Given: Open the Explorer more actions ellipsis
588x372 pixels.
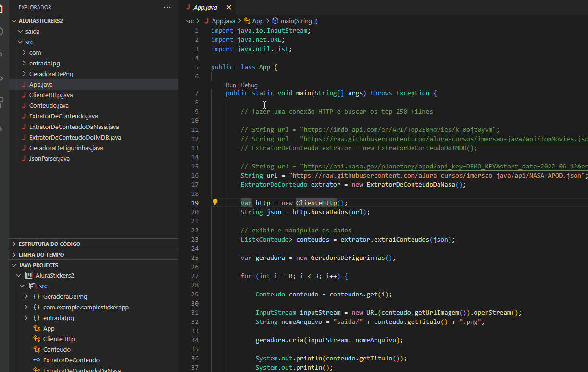Looking at the screenshot, I should coord(167,7).
